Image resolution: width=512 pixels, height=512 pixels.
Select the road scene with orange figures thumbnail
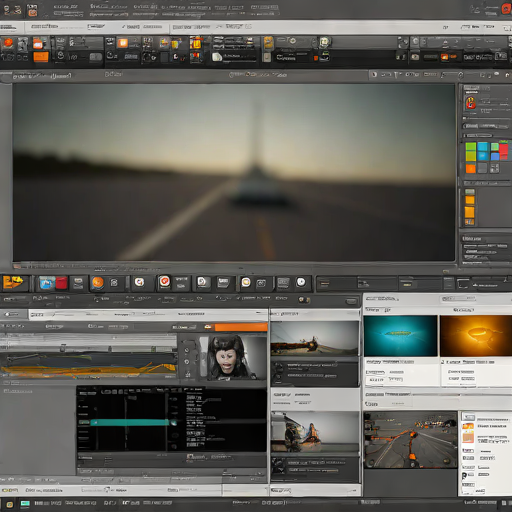[x=410, y=439]
